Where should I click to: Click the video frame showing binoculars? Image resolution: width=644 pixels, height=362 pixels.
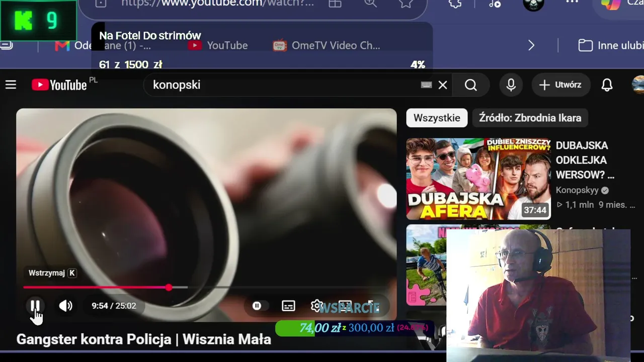point(206,201)
